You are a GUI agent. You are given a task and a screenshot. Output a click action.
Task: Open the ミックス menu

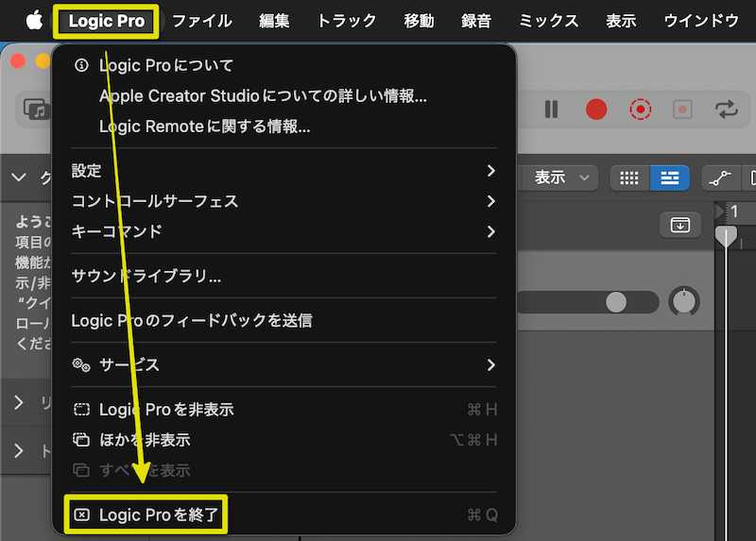[x=549, y=21]
